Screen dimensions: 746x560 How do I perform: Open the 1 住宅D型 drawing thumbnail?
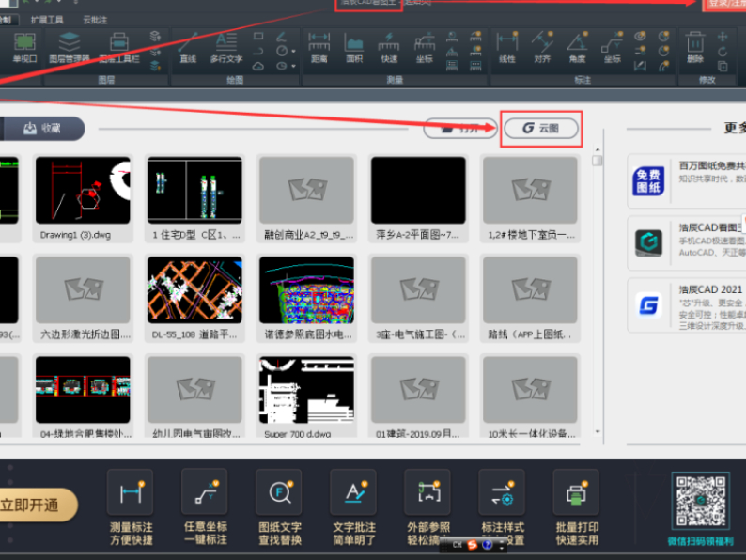click(194, 191)
